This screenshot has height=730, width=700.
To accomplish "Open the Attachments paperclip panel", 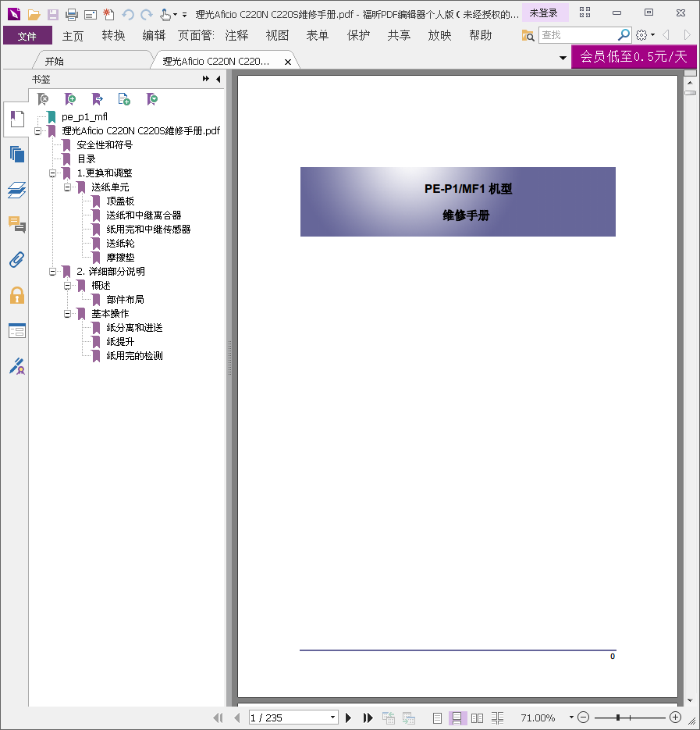I will coord(17,260).
